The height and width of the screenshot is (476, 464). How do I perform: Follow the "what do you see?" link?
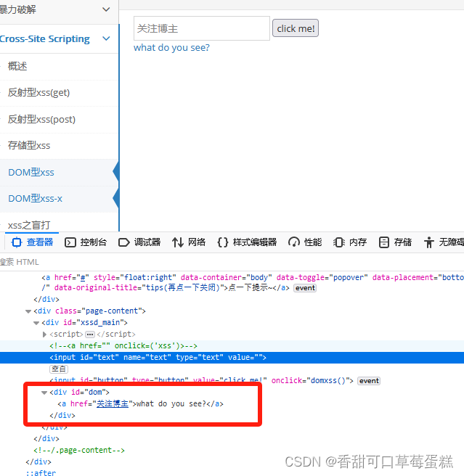tap(171, 48)
